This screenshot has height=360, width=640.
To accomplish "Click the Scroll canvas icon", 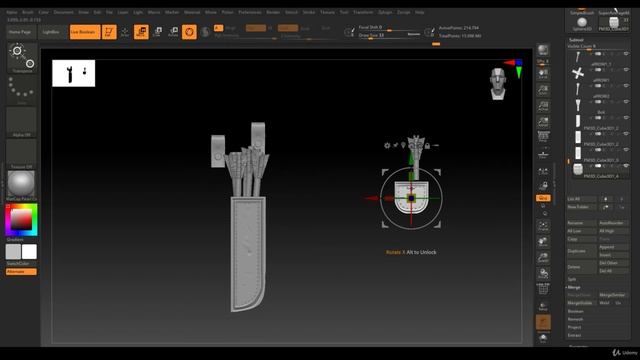I will tap(543, 74).
